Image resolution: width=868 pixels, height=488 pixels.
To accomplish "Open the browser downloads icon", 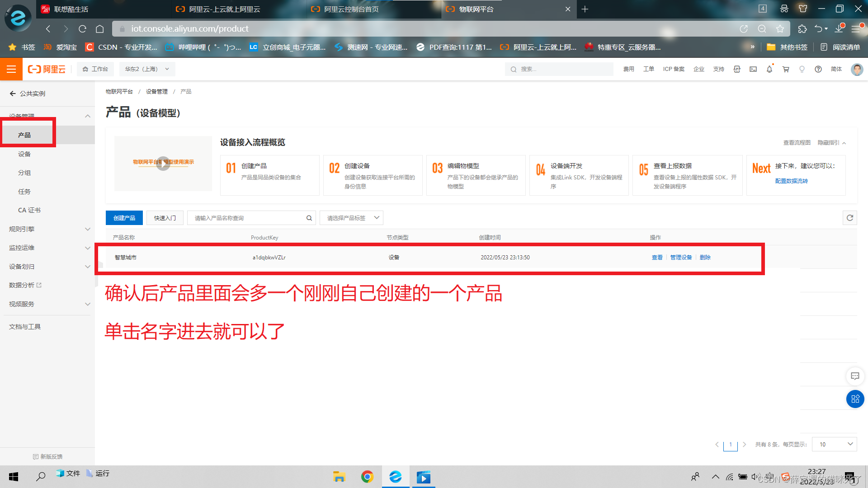I will (840, 28).
